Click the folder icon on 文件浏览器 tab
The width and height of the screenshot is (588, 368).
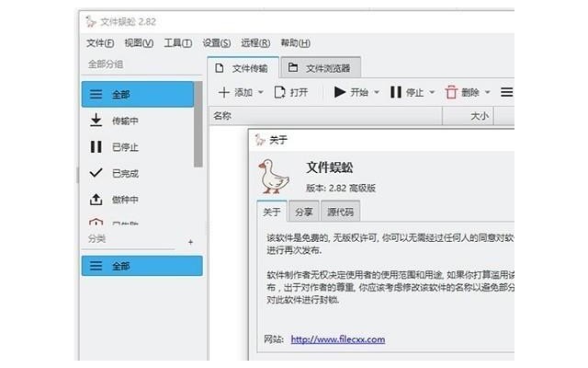(293, 67)
